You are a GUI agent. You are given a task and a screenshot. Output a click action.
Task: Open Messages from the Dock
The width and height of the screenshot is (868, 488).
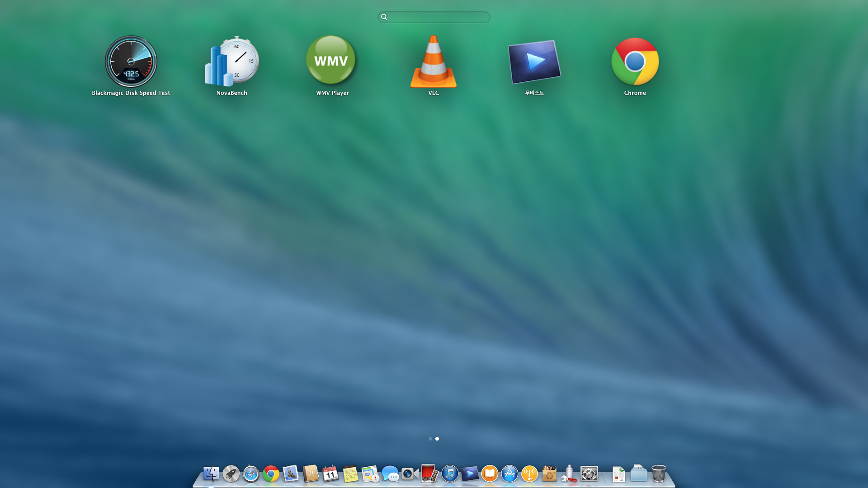[390, 474]
